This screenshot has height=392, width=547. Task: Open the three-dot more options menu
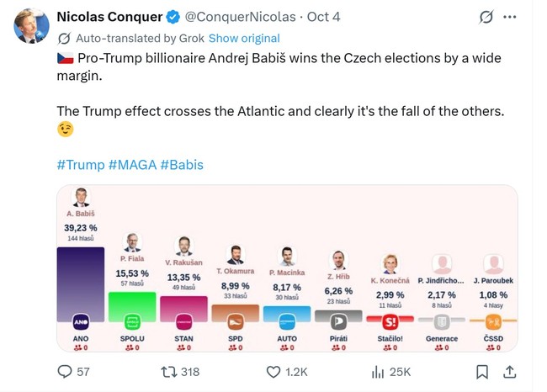point(510,17)
